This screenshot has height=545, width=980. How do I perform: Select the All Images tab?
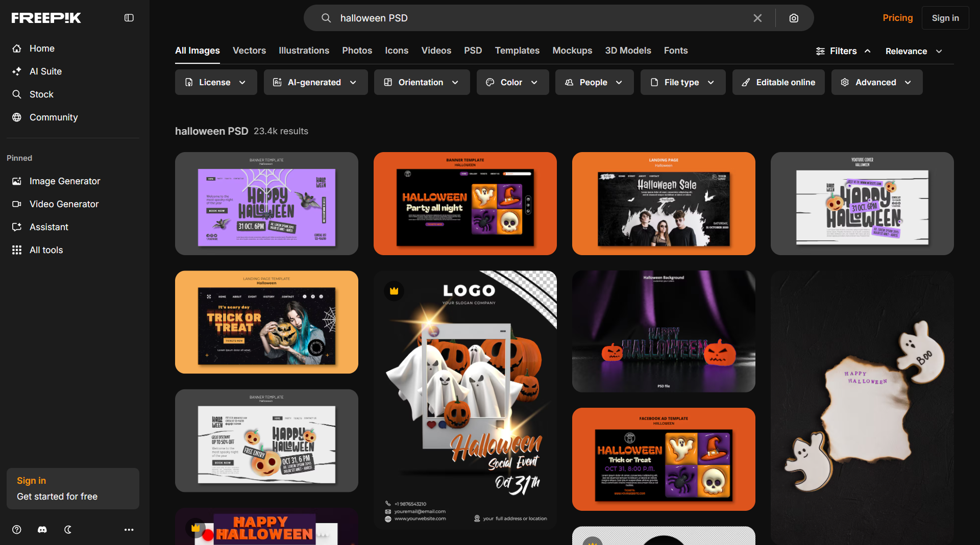198,51
